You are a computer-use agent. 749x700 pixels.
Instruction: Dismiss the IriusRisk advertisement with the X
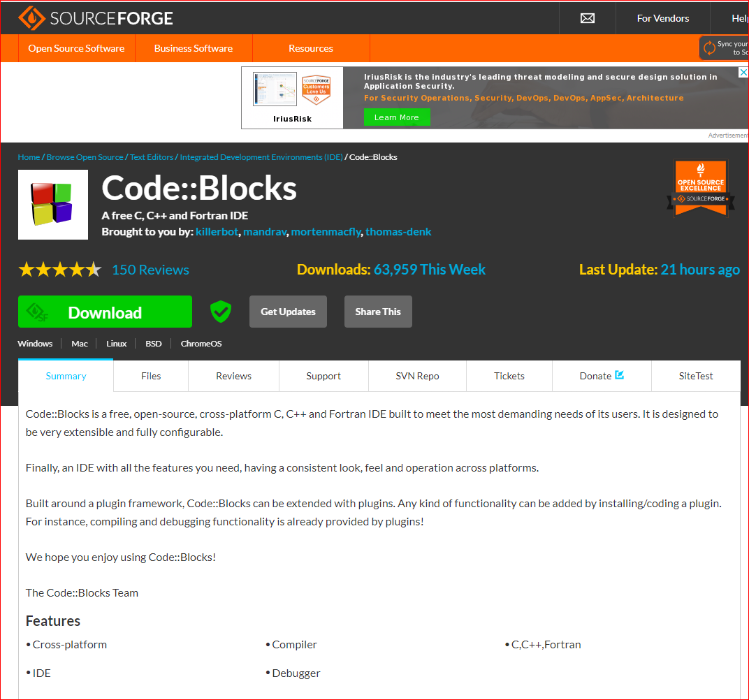[x=743, y=72]
